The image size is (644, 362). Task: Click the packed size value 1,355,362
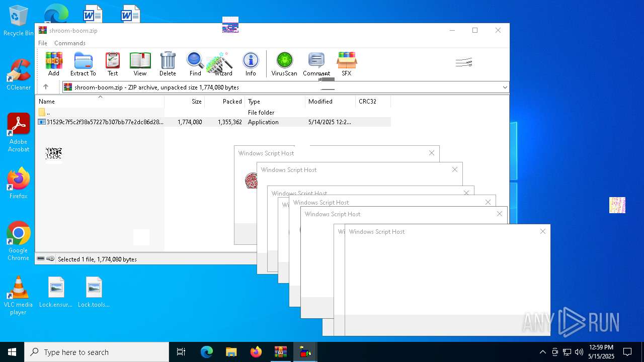[x=230, y=122]
